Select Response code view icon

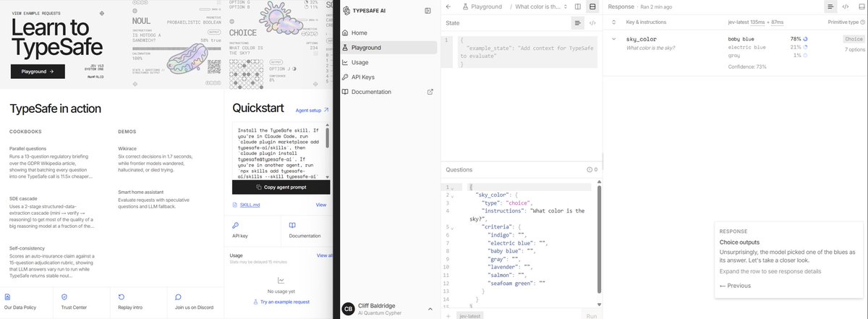pos(846,7)
